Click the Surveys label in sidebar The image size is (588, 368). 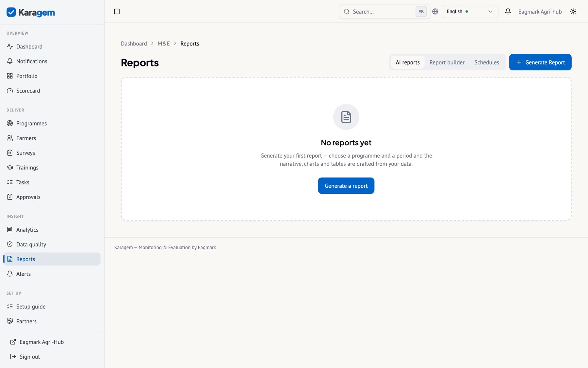pos(25,153)
